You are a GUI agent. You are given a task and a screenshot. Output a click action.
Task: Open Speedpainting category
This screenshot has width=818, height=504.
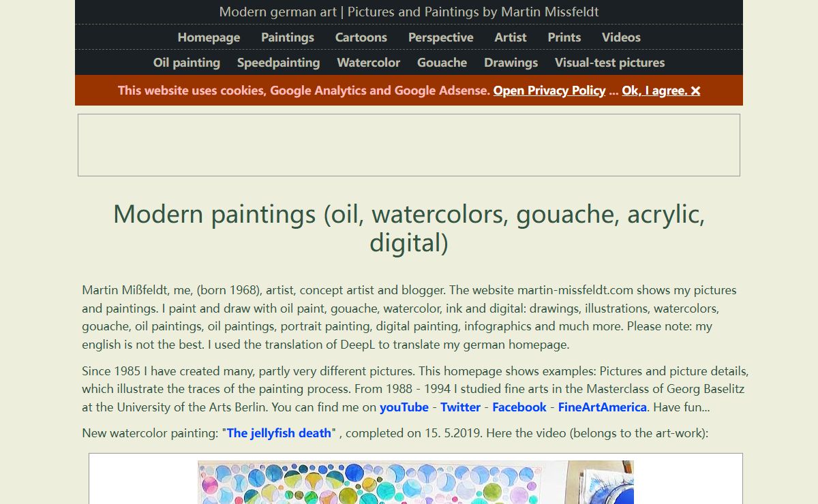pyautogui.click(x=278, y=63)
